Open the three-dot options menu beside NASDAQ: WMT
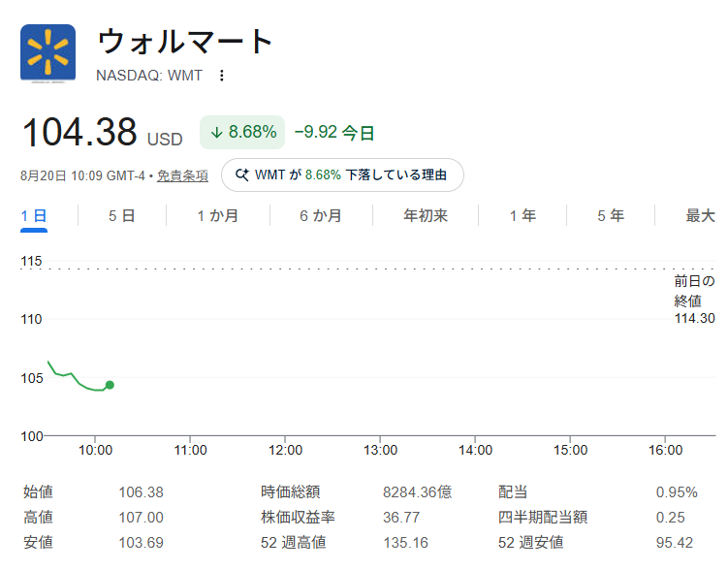 [x=221, y=76]
